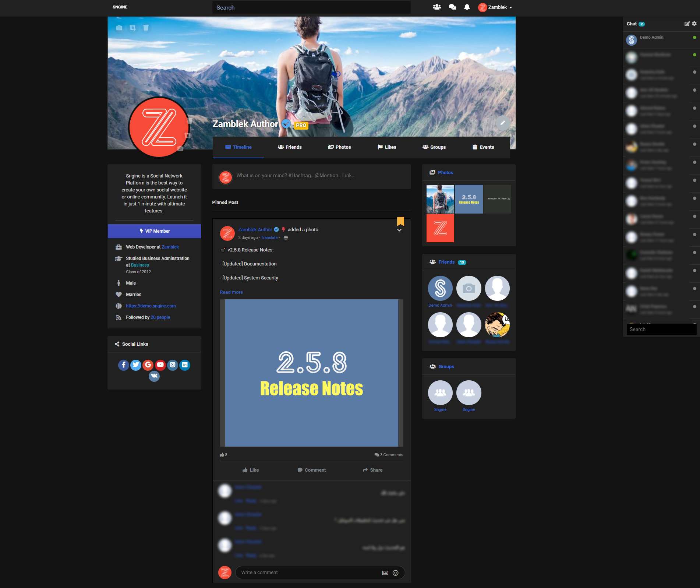Upload cover photo camera icon
The image size is (700, 588).
pos(119,28)
